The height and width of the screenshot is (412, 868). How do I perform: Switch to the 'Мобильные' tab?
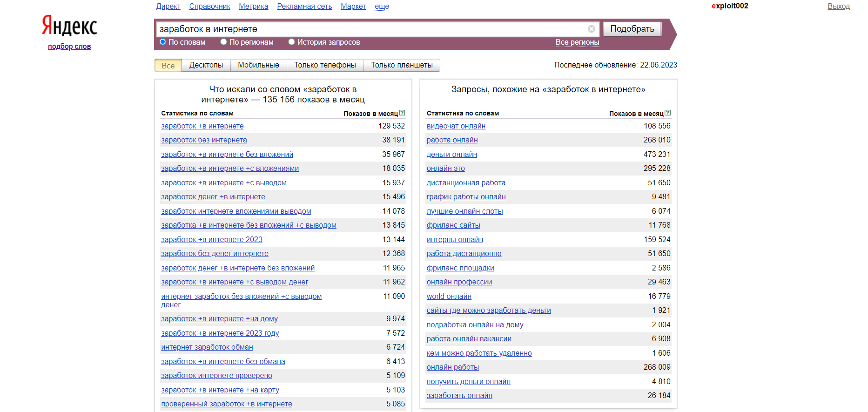click(258, 65)
